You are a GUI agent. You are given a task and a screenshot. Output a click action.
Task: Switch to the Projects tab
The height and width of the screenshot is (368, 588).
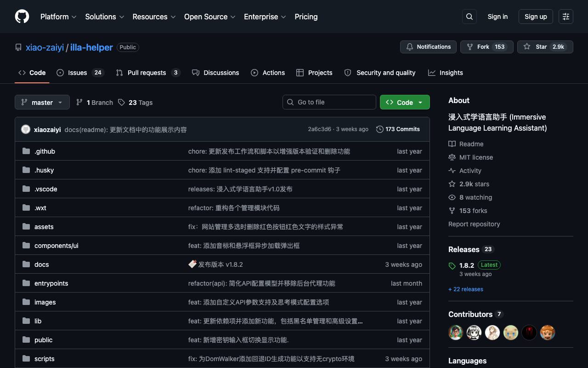pos(314,73)
